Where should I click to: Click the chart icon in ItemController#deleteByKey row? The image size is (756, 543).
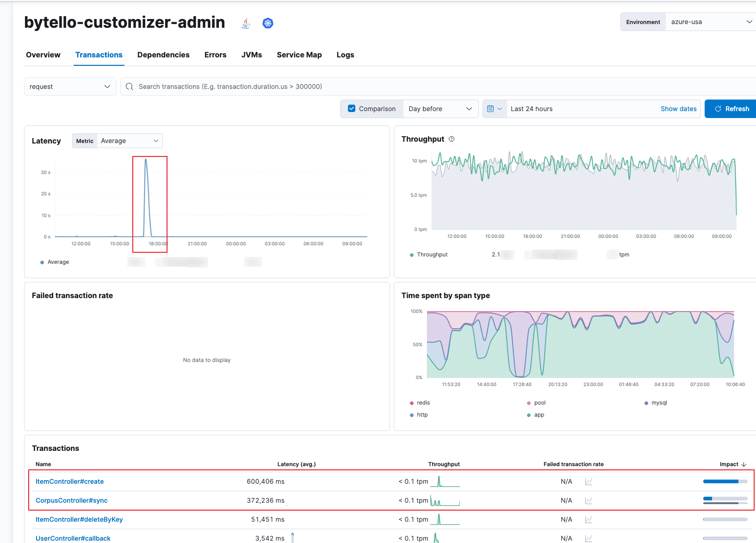point(589,520)
